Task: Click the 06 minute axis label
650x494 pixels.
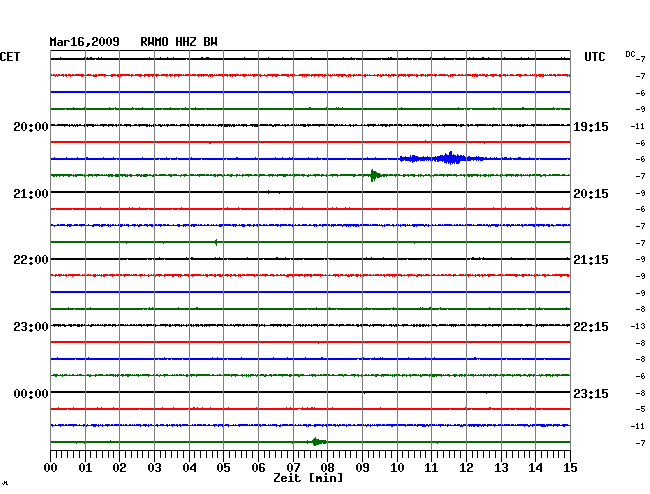Action: pos(258,468)
